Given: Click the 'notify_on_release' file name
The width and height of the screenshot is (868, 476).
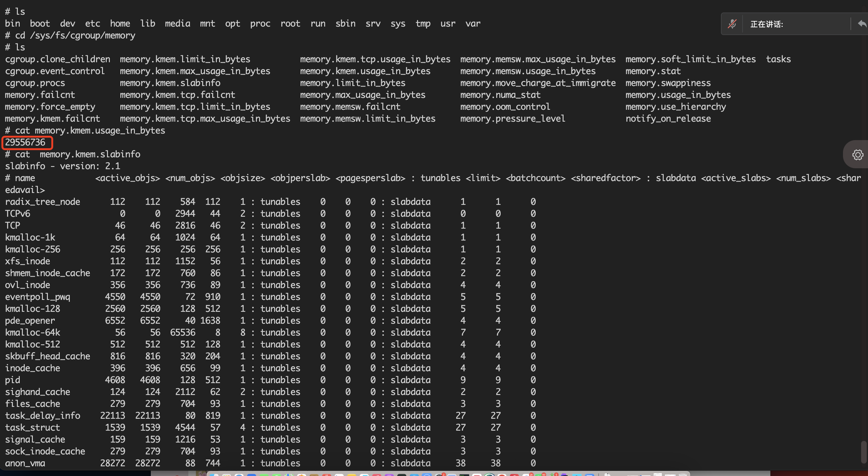Looking at the screenshot, I should point(668,119).
